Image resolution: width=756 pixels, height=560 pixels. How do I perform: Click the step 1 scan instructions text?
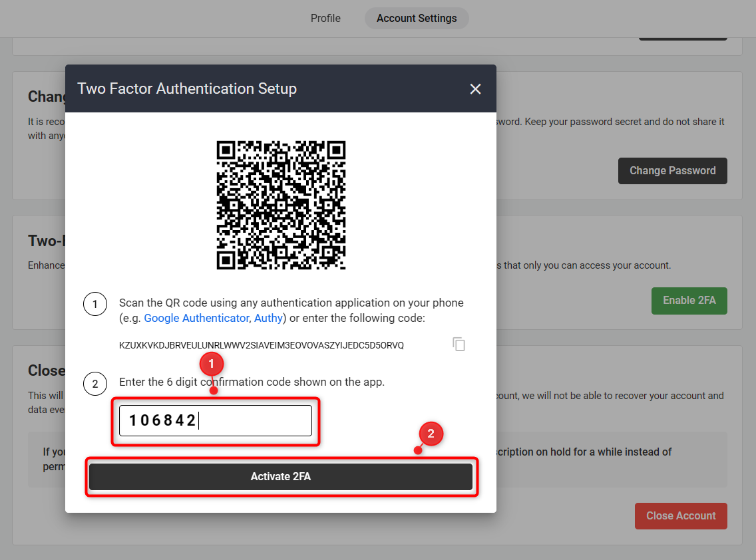pos(291,311)
